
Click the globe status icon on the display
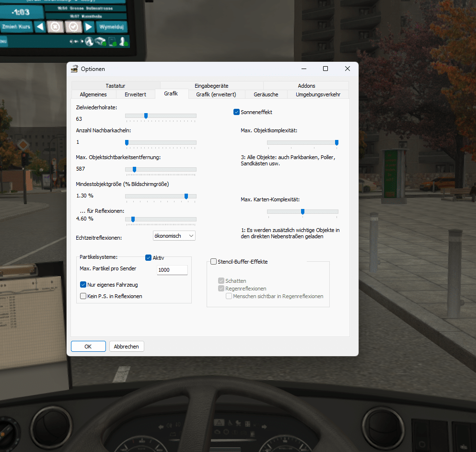pos(89,42)
